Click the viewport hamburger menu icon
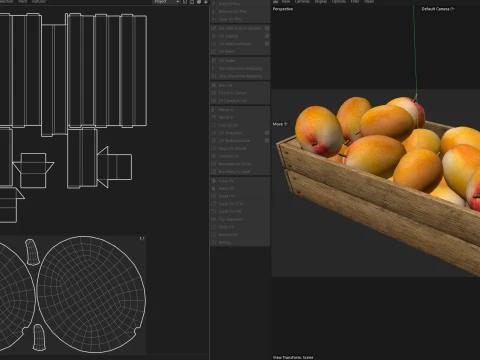The width and height of the screenshot is (480, 360). point(275,1)
